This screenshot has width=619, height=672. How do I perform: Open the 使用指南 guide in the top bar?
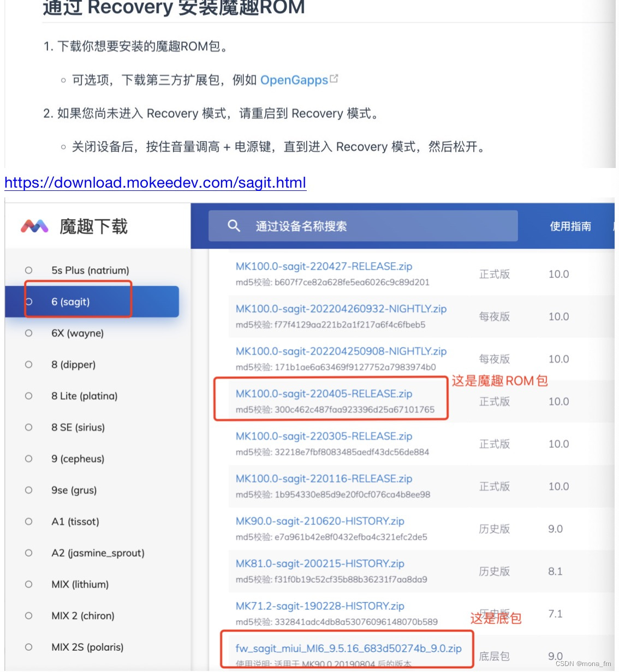click(570, 226)
